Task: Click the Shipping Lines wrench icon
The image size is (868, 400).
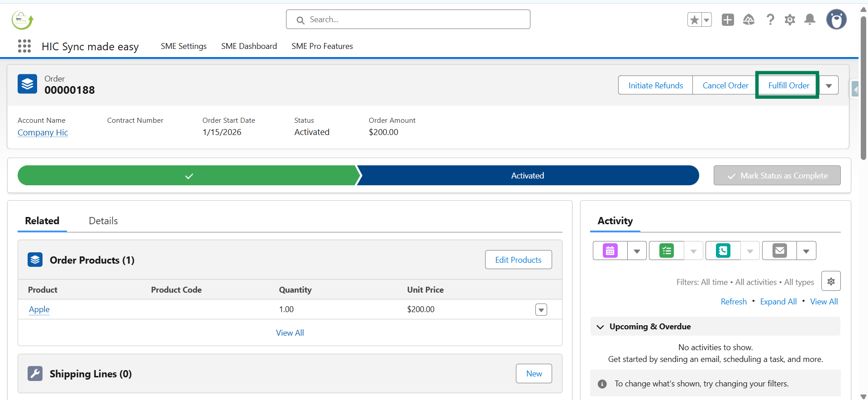Action: 35,373
